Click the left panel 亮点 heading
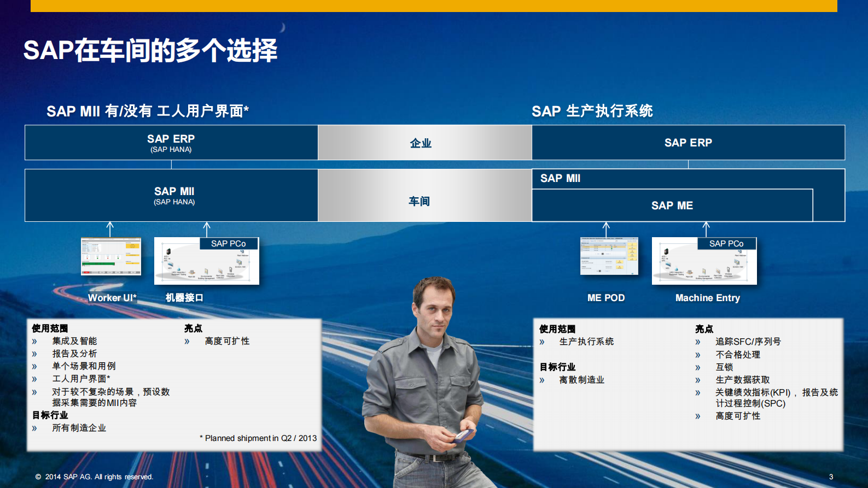The height and width of the screenshot is (488, 868). tap(193, 328)
